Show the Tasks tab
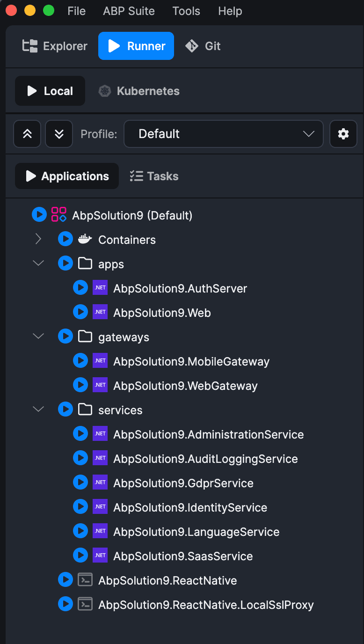This screenshot has width=364, height=644. point(154,176)
